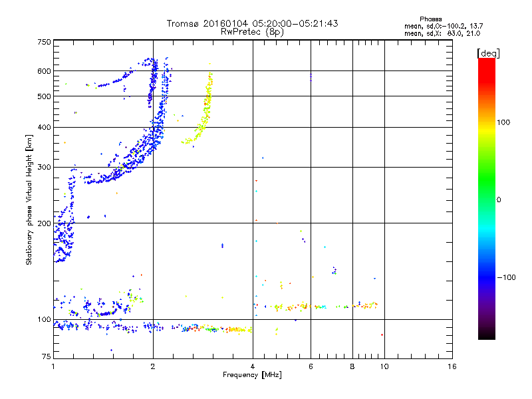Click the '100' colorbar tick label
This screenshot has width=532, height=399.
[x=503, y=122]
